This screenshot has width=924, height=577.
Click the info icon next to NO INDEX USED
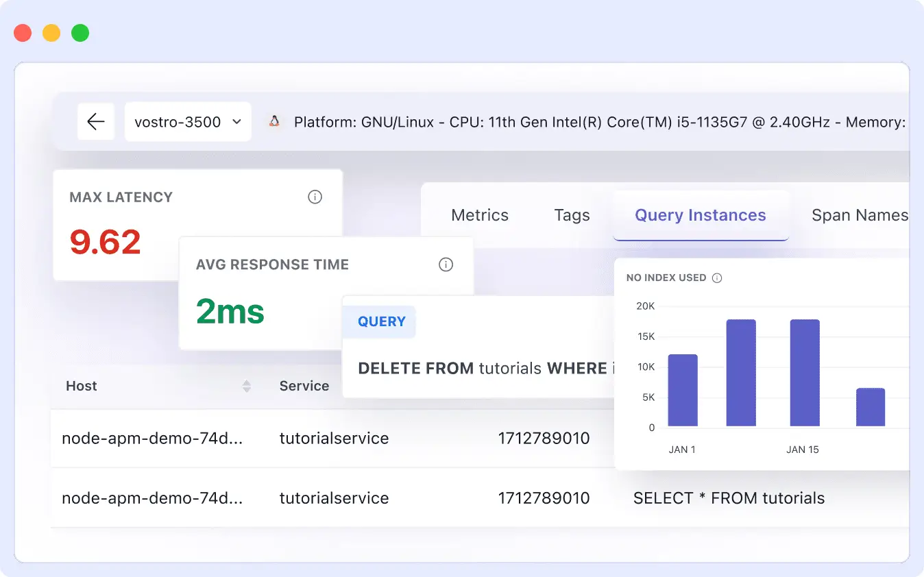tap(717, 278)
